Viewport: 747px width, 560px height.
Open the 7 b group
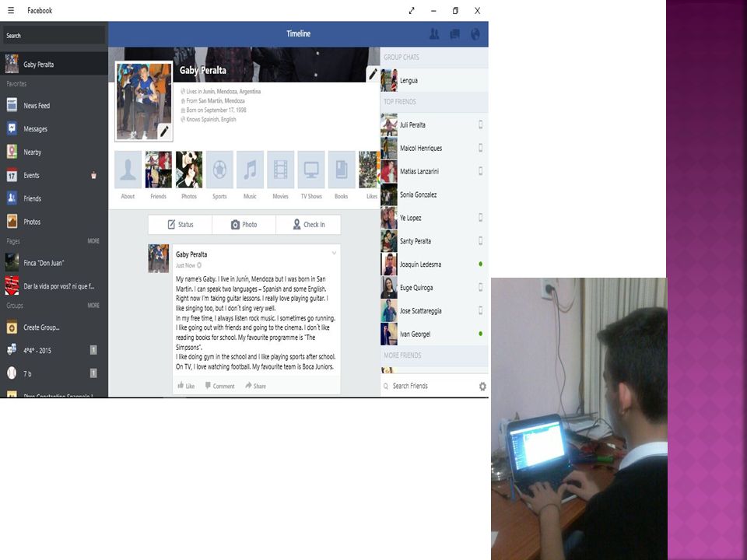coord(54,374)
